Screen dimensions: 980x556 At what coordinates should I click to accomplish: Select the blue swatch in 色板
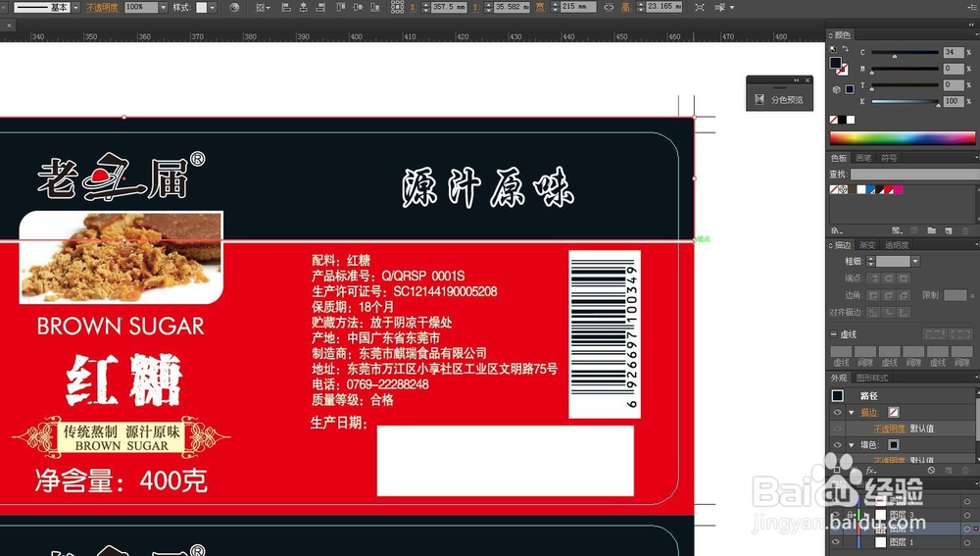pos(870,189)
